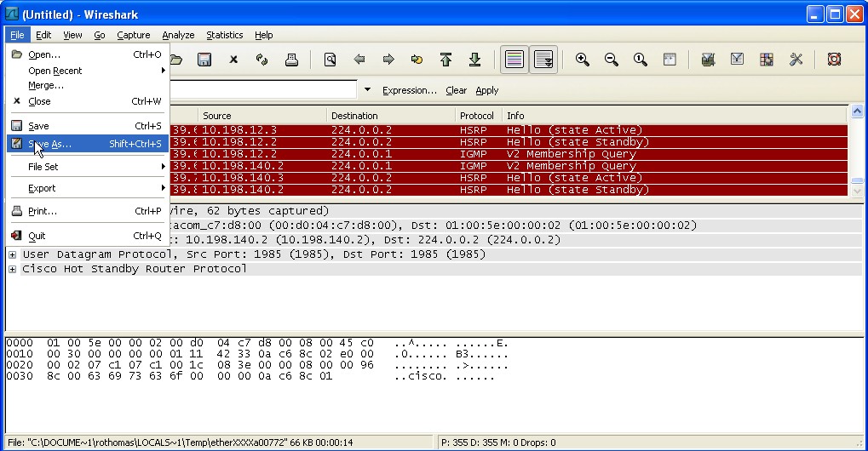868x451 pixels.
Task: Open the Statistics menu
Action: [x=224, y=35]
